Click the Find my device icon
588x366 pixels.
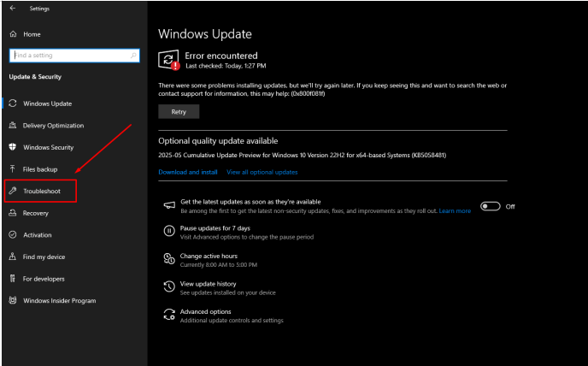13,257
